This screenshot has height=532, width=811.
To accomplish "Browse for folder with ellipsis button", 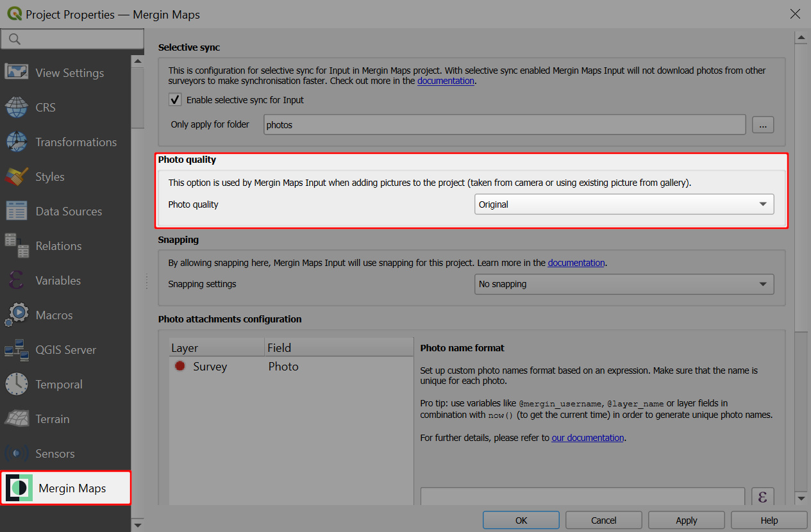I will click(x=763, y=124).
